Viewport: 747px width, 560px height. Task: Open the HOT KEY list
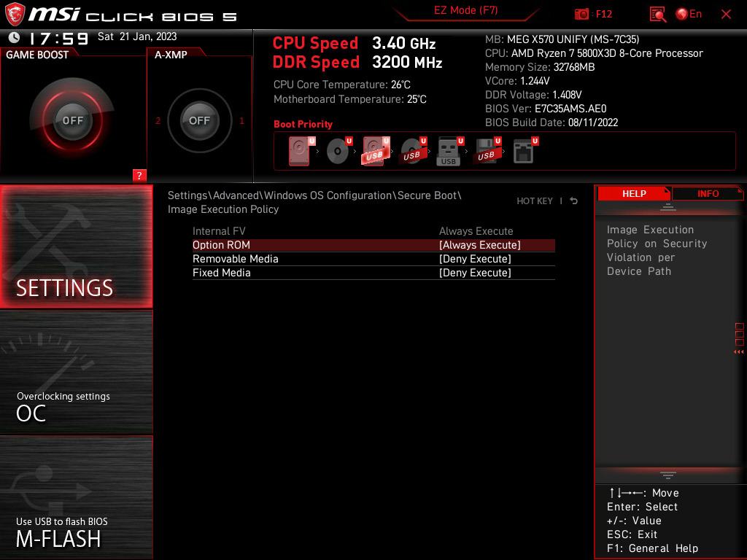coord(535,201)
